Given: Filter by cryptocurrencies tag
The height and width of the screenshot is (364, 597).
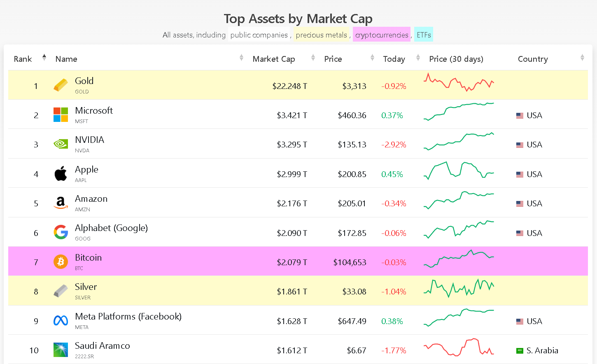Looking at the screenshot, I should tap(382, 35).
